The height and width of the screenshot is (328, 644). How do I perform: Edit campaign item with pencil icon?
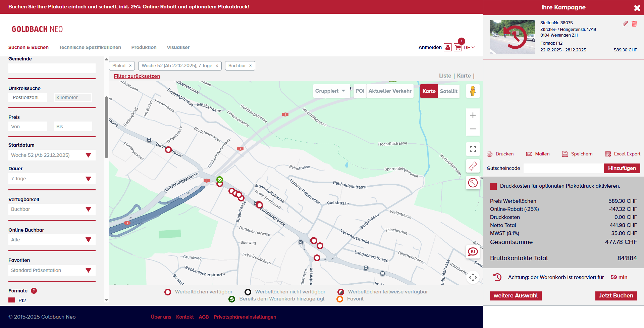click(626, 24)
